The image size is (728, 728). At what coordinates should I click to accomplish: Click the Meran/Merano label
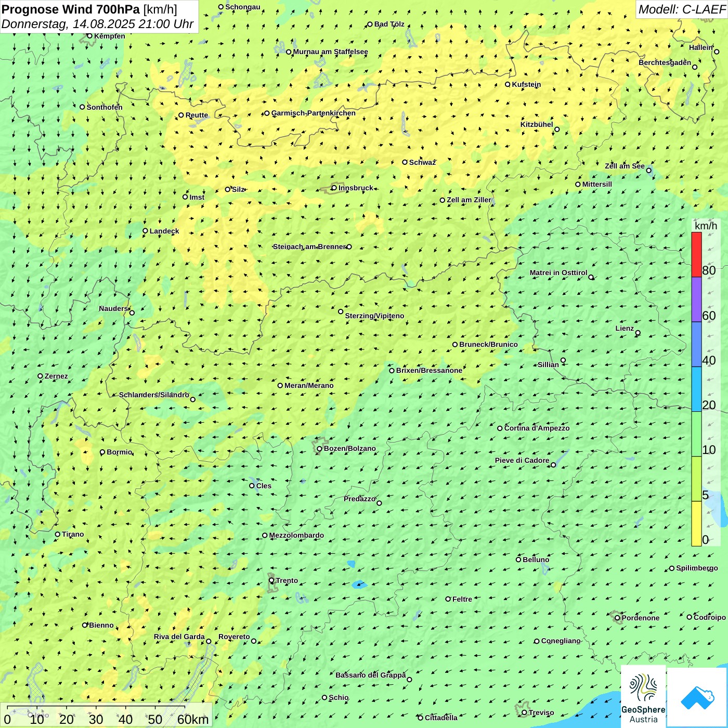click(309, 385)
